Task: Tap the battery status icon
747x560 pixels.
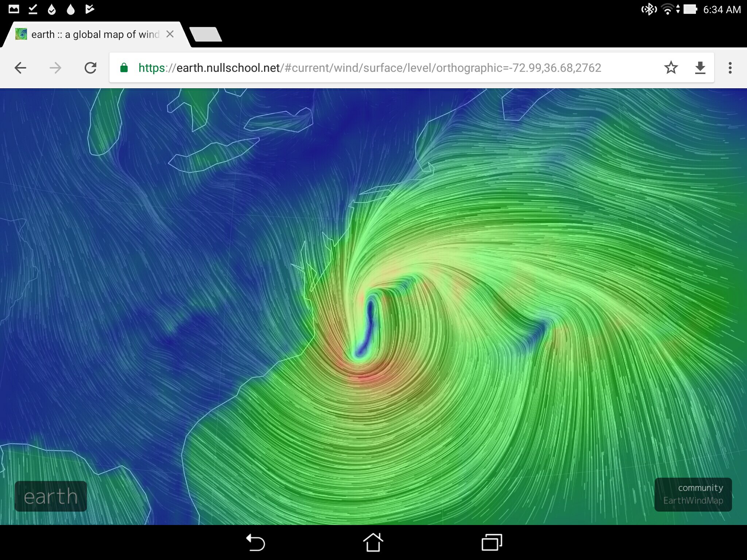Action: (690, 9)
